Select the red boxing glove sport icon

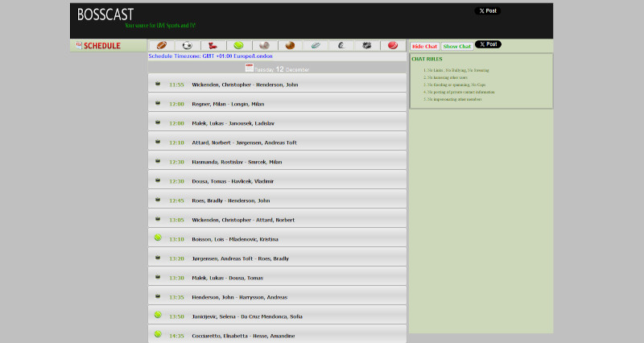[213, 45]
